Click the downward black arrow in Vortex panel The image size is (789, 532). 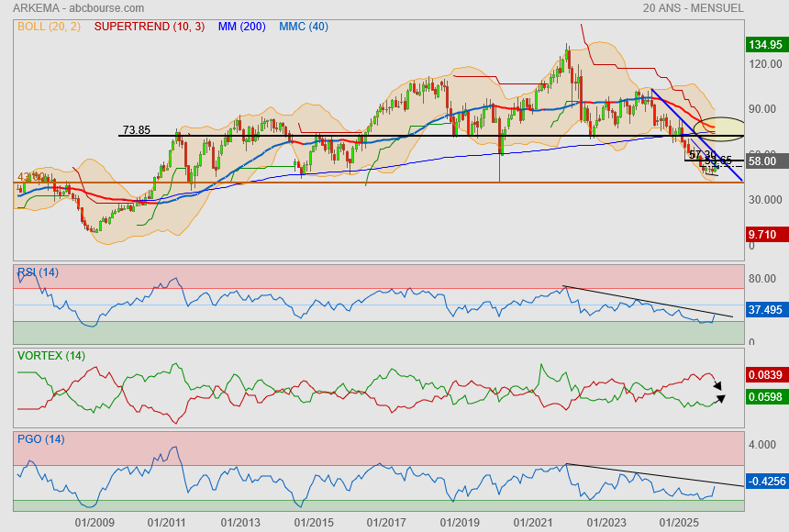coord(719,384)
